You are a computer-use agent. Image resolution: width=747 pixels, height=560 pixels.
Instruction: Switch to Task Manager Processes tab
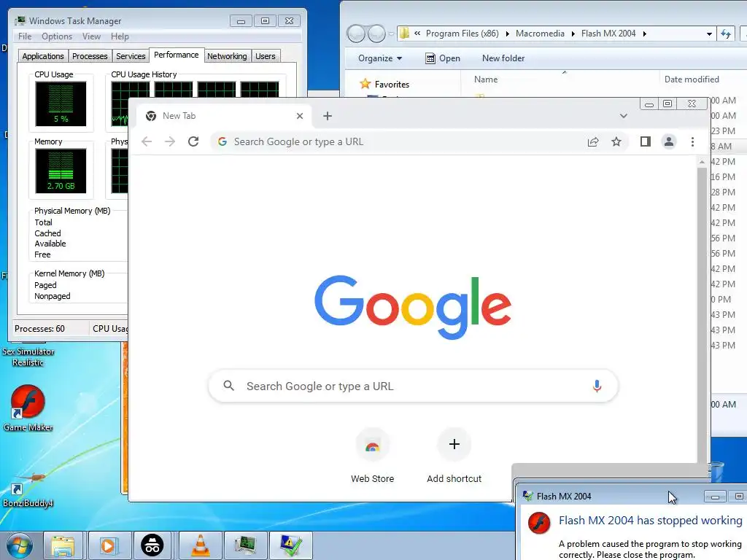click(x=90, y=56)
